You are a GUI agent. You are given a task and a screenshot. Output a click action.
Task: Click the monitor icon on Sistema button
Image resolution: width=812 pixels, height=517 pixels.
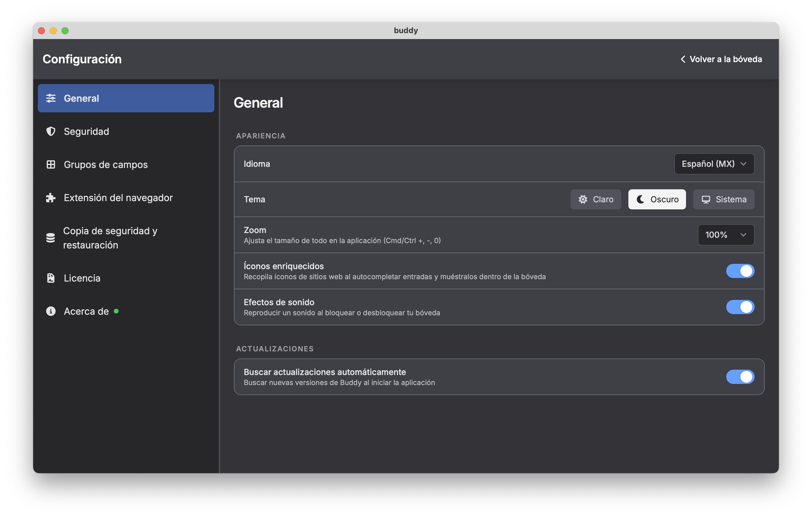[x=706, y=199]
